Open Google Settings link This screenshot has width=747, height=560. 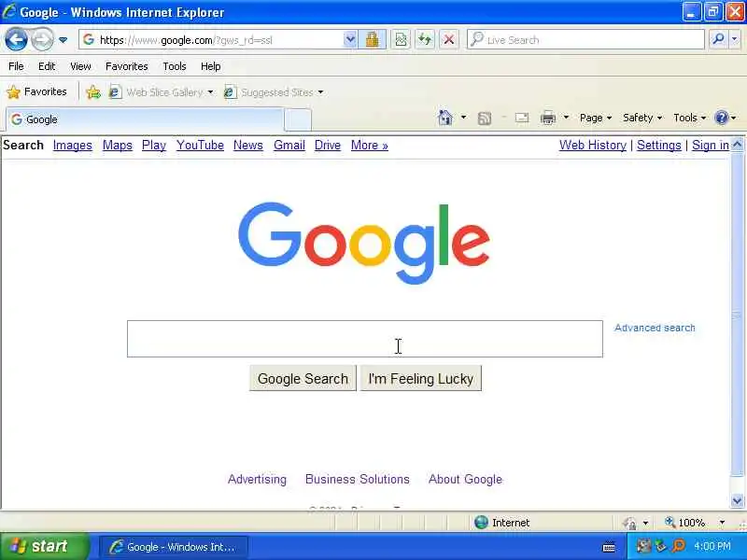[659, 146]
